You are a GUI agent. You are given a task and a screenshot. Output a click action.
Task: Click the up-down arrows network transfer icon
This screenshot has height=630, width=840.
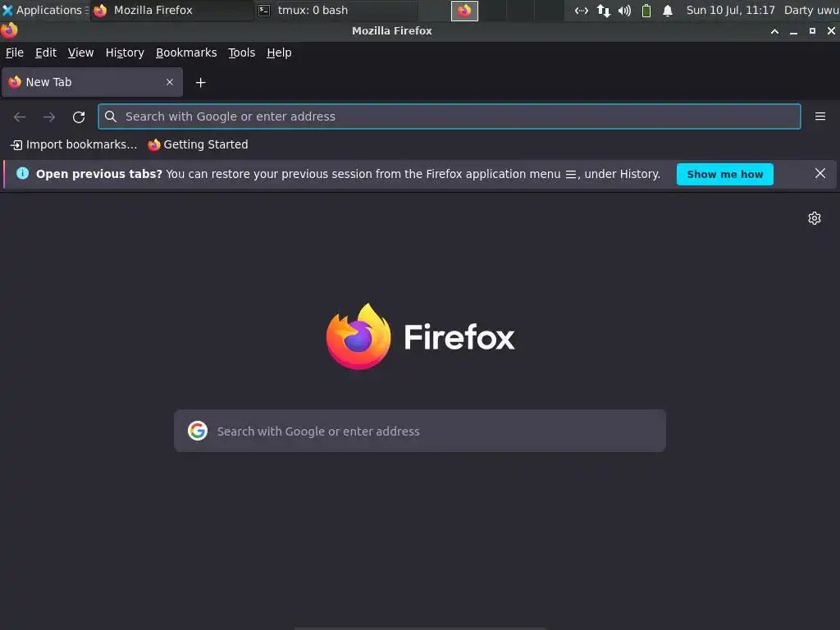pos(603,10)
